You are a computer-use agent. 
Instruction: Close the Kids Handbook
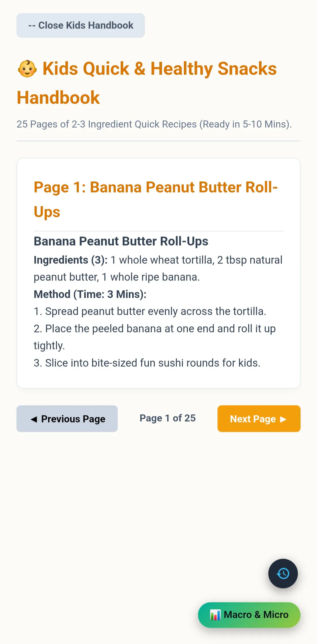81,25
